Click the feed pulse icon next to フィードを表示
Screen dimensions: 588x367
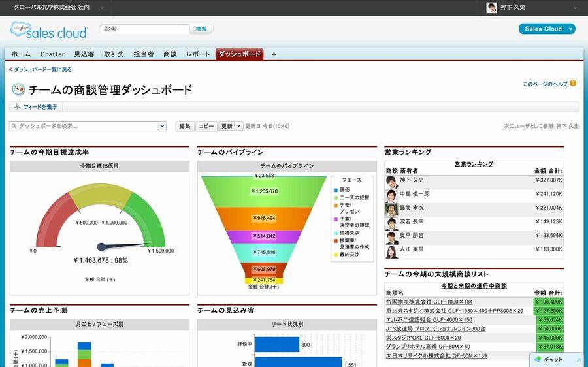coord(17,107)
